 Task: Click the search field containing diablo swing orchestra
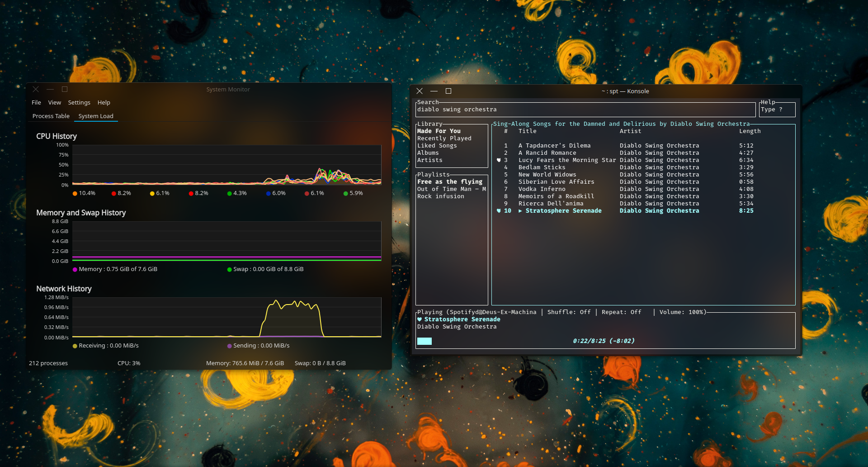pyautogui.click(x=585, y=110)
